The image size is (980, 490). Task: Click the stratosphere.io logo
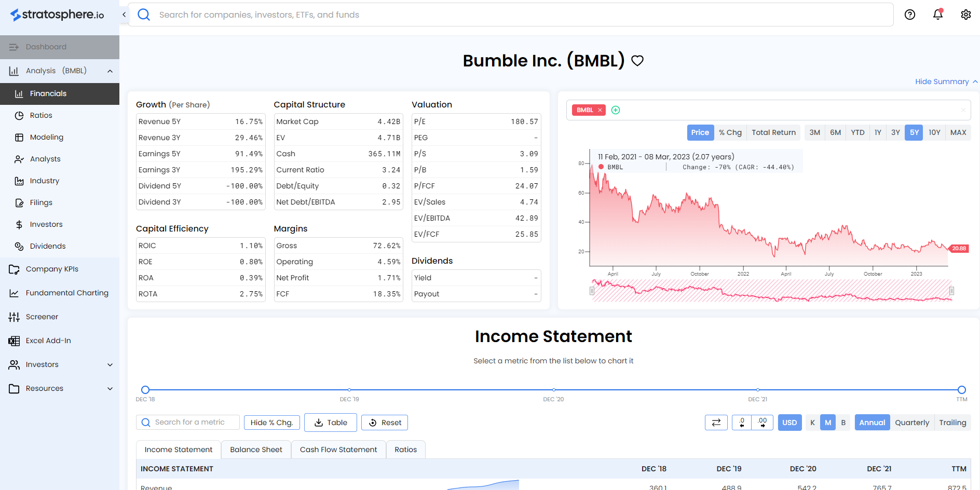[x=57, y=15]
